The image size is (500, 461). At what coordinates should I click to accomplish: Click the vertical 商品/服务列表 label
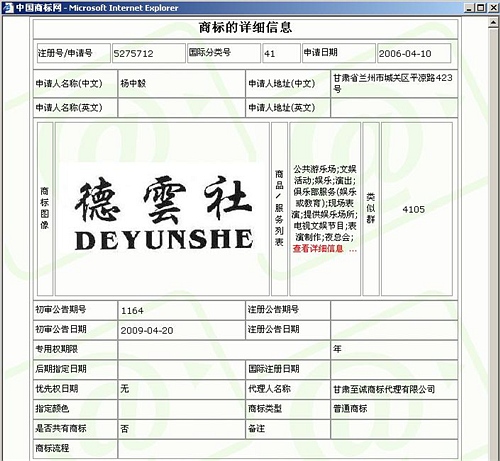[x=279, y=208]
